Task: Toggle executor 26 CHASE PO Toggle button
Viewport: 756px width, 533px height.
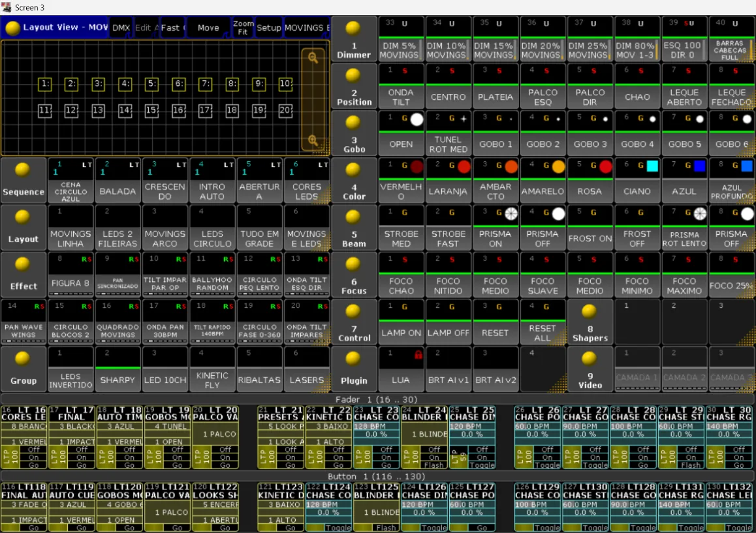Action: point(547,465)
